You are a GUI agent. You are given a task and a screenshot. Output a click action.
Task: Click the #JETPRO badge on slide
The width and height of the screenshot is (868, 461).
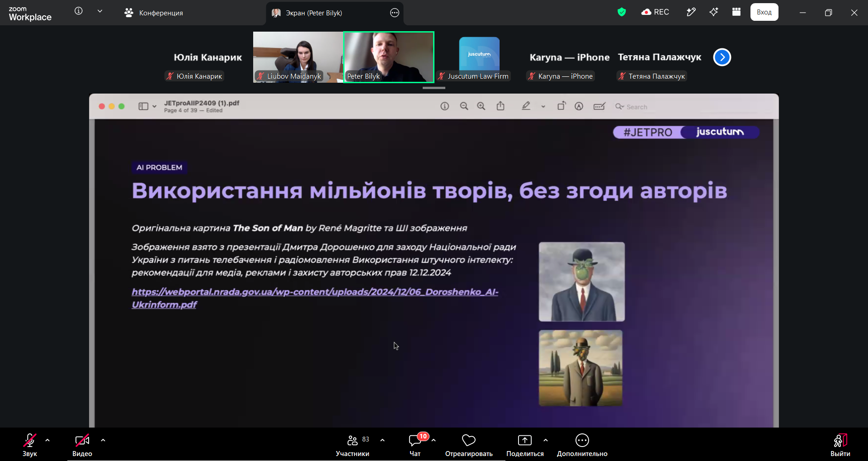pyautogui.click(x=648, y=132)
